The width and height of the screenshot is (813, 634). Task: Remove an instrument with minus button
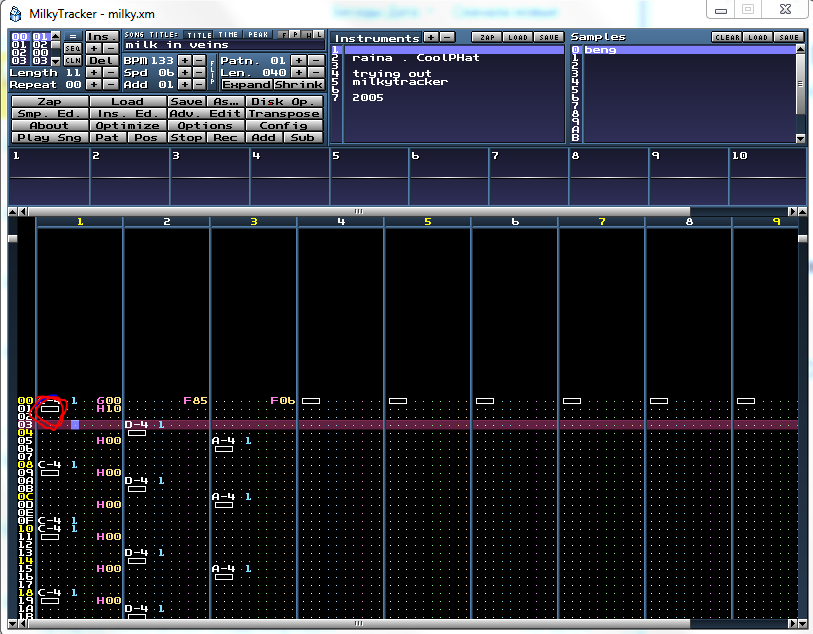[x=447, y=37]
